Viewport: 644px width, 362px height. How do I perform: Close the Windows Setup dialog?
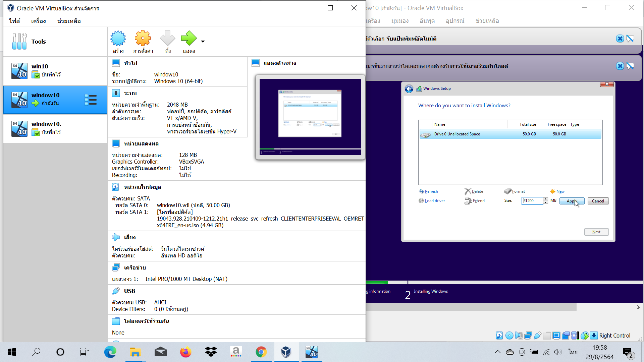[x=607, y=84]
